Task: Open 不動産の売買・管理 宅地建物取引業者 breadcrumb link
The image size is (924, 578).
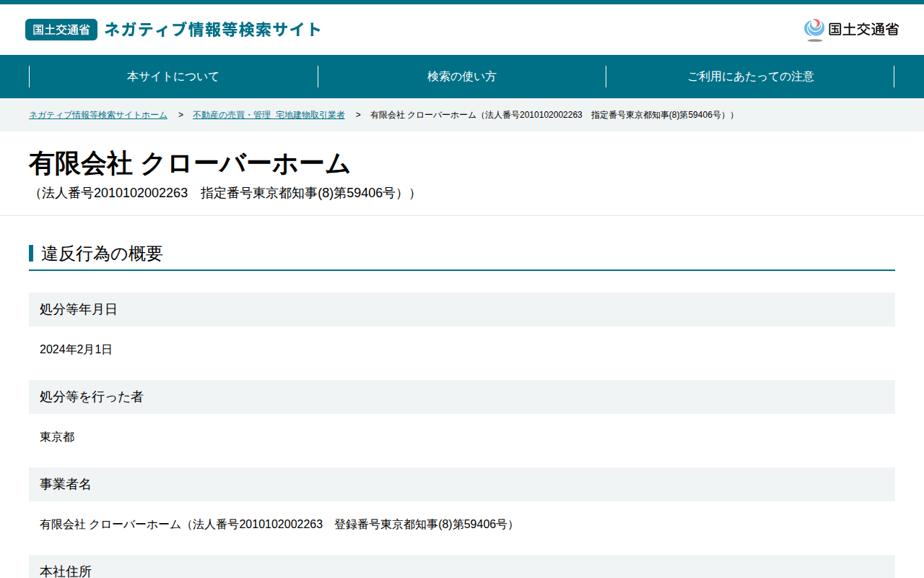Action: 269,115
